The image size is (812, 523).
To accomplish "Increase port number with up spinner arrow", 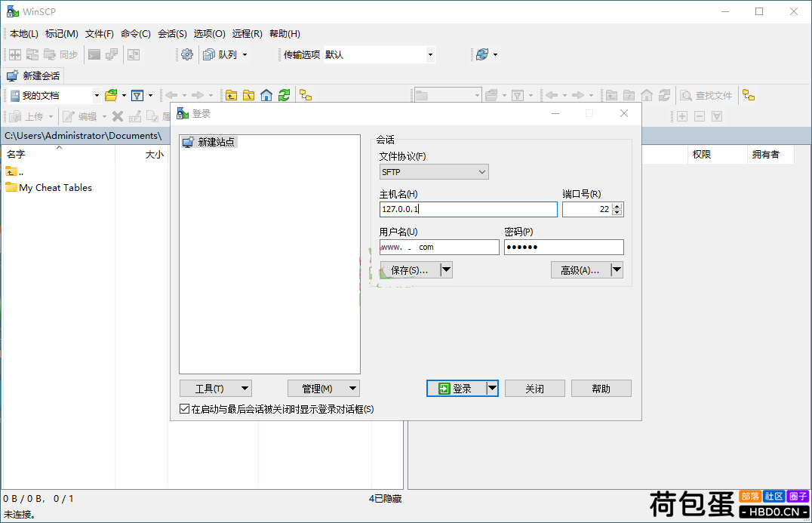I will pos(617,206).
